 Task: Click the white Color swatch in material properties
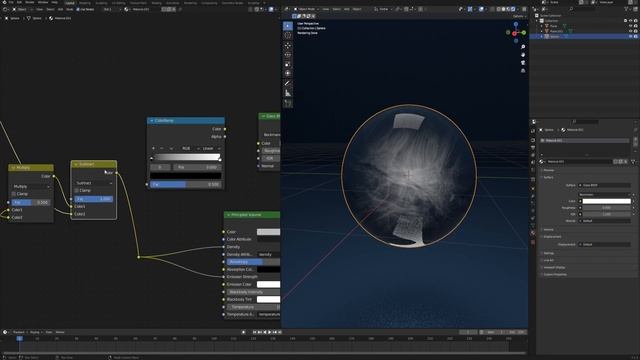point(607,201)
